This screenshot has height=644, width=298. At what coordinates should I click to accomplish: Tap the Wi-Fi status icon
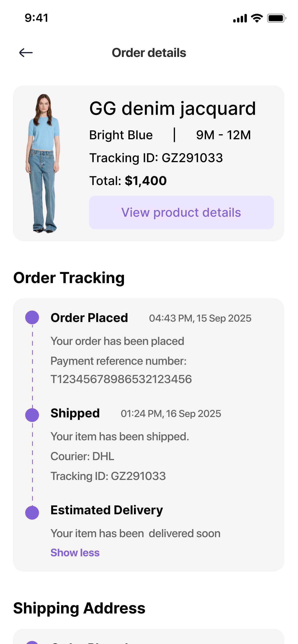coord(257,18)
